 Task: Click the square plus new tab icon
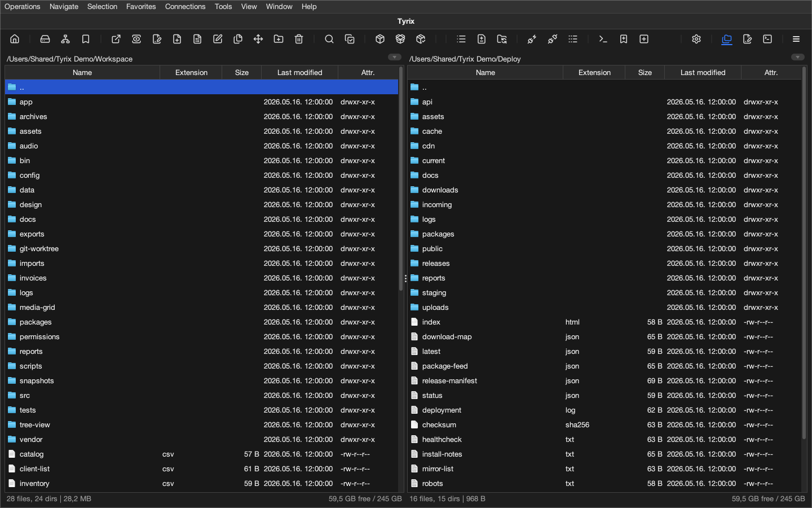click(644, 39)
